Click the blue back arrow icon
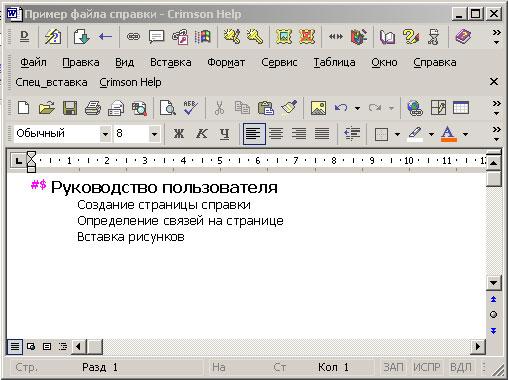This screenshot has width=508, height=380. click(105, 36)
